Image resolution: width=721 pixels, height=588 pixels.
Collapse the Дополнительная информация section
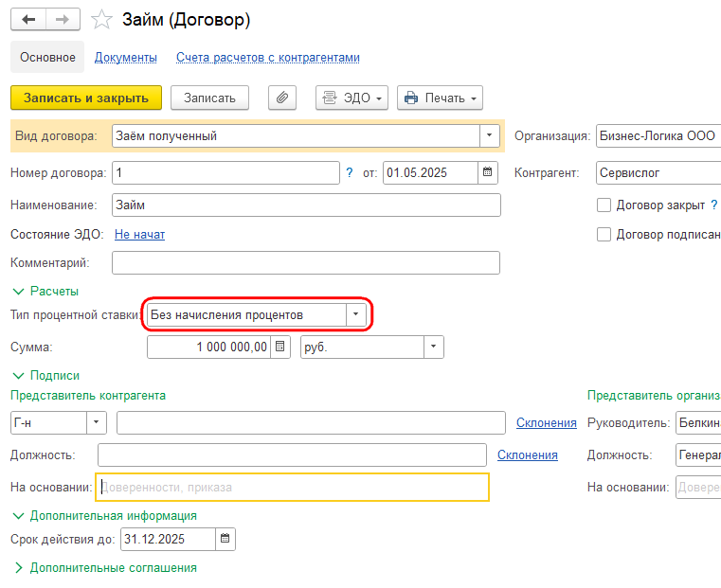pos(105,515)
